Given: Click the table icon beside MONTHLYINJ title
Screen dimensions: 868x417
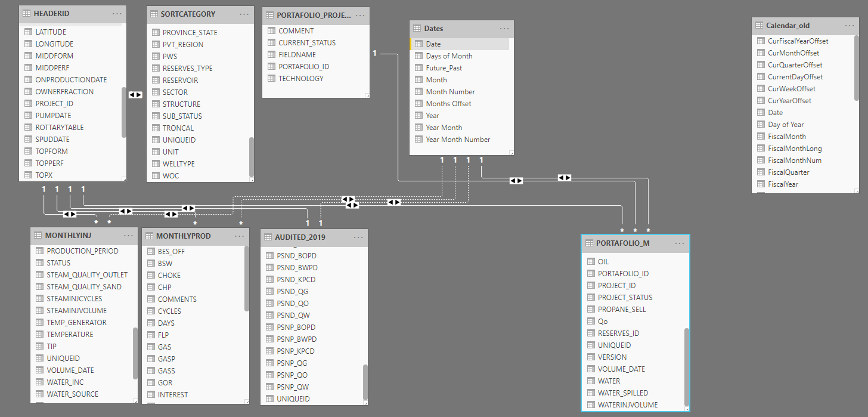Looking at the screenshot, I should tap(38, 236).
